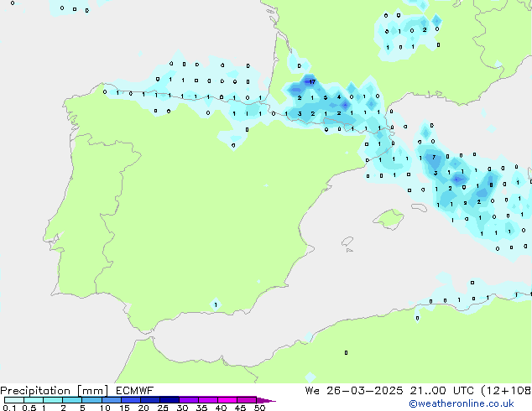
Task: Click the legend label '0.1'
Action: coord(9,408)
